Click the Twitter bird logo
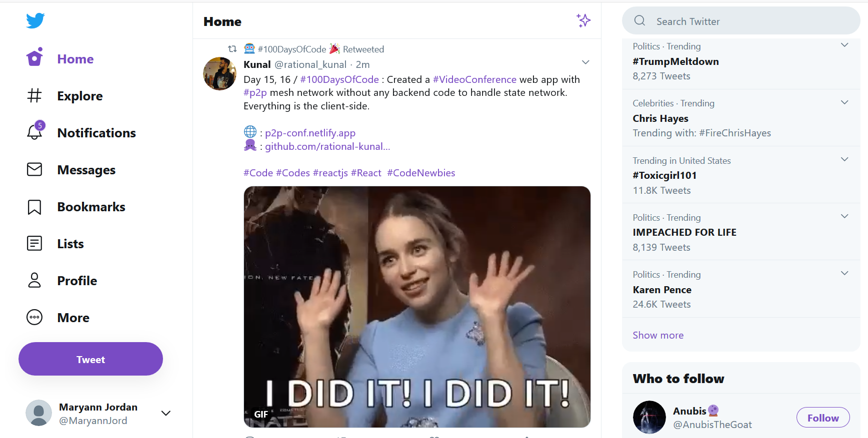The width and height of the screenshot is (868, 438). [x=35, y=20]
